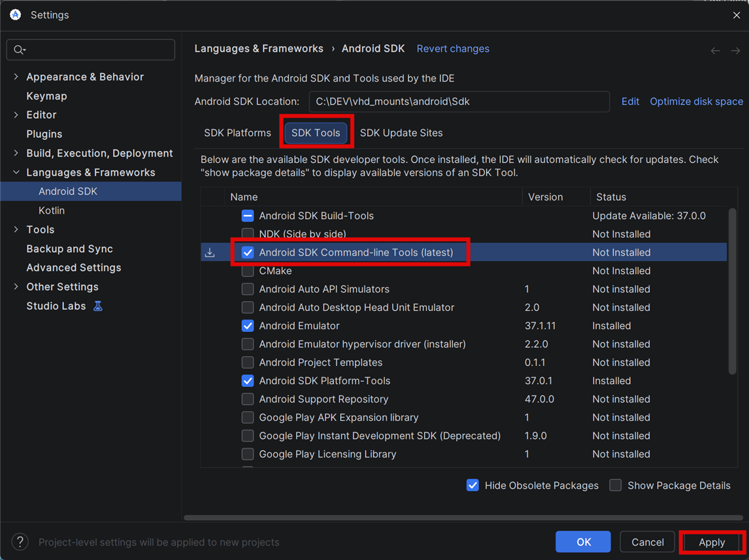
Task: Click the Studio Labs flask icon
Action: pos(98,306)
